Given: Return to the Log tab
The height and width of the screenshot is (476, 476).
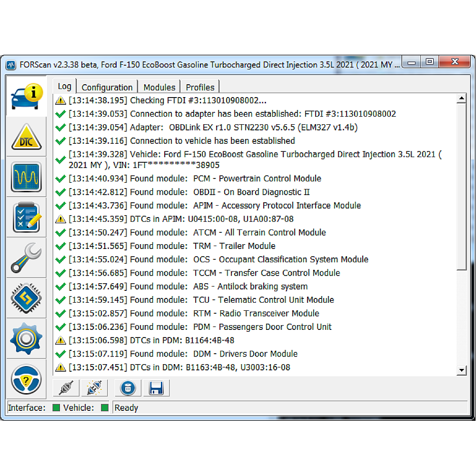Looking at the screenshot, I should tap(64, 86).
